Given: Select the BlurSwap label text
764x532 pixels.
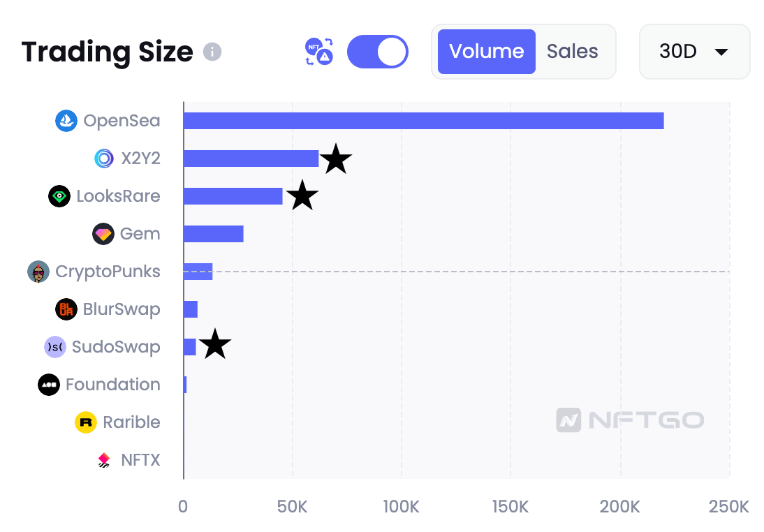Looking at the screenshot, I should coord(122,309).
